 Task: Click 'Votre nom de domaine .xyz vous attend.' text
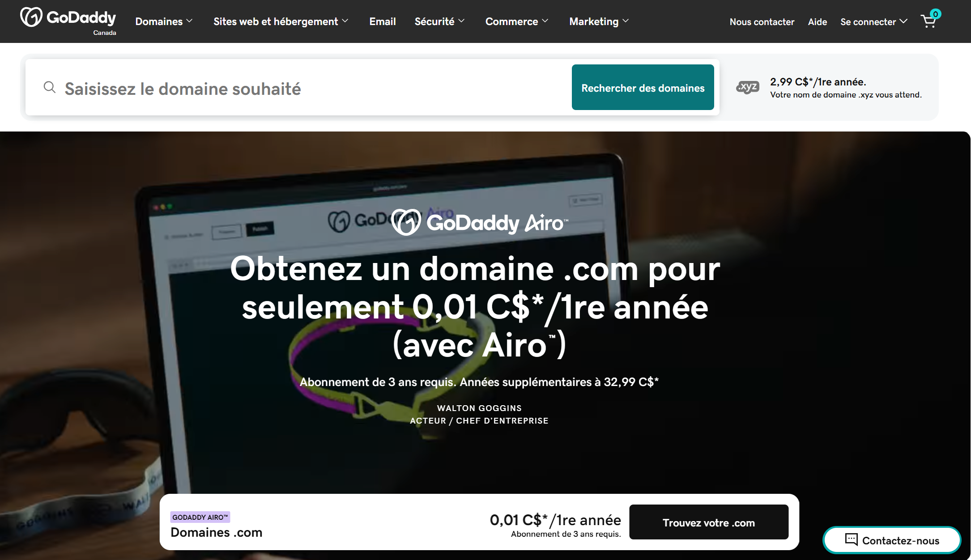[846, 95]
